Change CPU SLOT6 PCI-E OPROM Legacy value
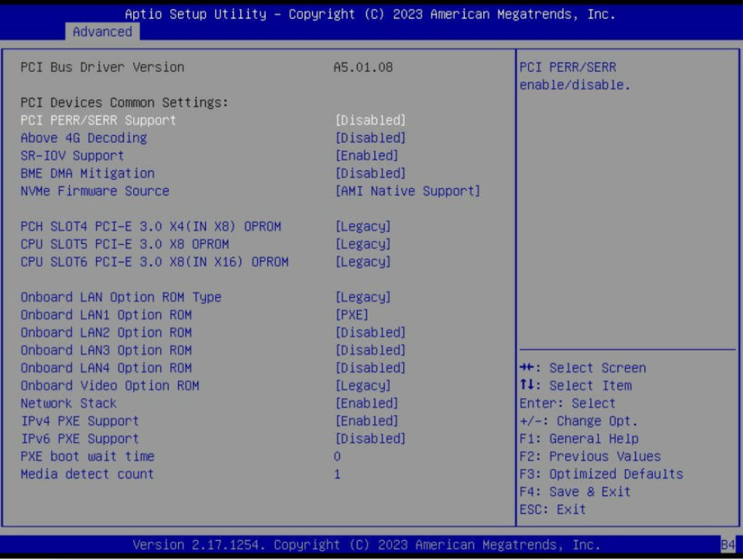The width and height of the screenshot is (743, 560). (363, 262)
